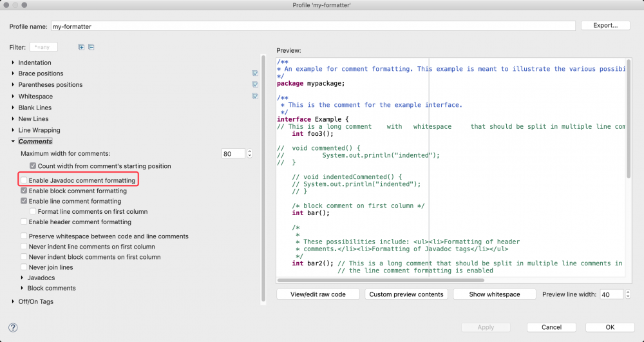Click the Show whitespace button
This screenshot has height=342, width=644.
495,294
